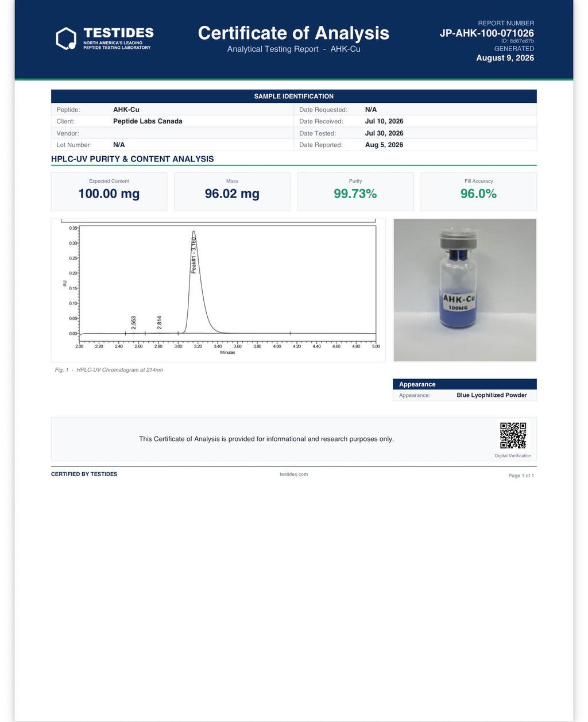The image size is (588, 722).
Task: Click the TESTIDES hexagon logo icon
Action: pyautogui.click(x=66, y=38)
